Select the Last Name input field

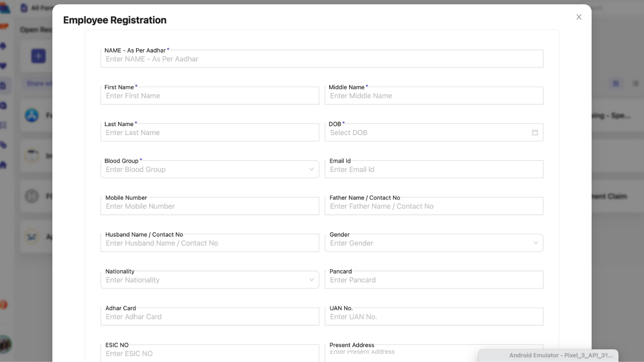[209, 132]
